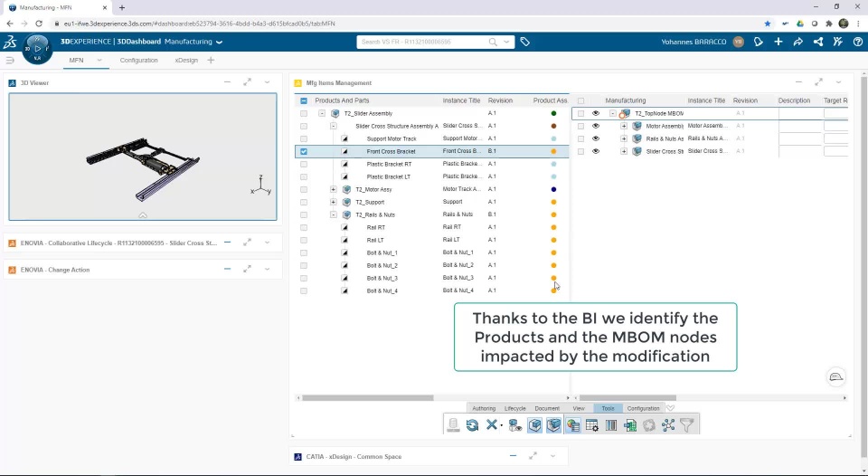Check the Plastic Bracket RT row checkbox

click(x=304, y=164)
